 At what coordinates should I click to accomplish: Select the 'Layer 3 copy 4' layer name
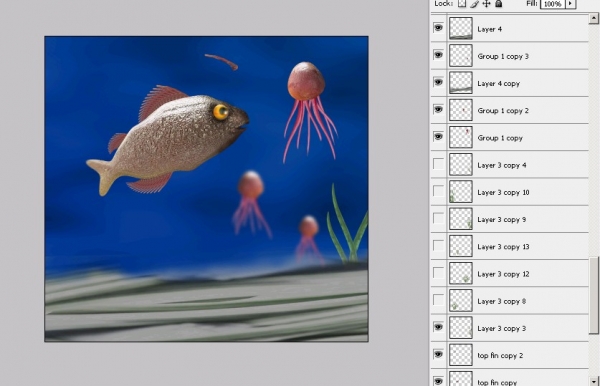tap(502, 165)
